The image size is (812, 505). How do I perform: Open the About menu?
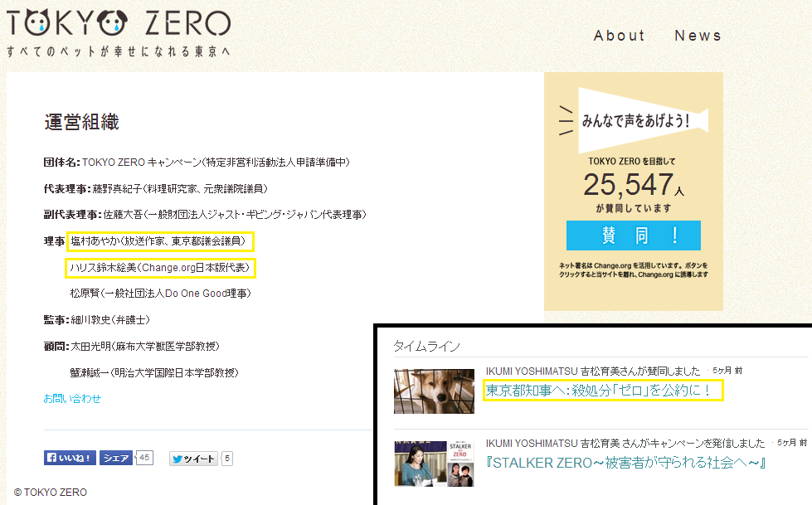(619, 36)
